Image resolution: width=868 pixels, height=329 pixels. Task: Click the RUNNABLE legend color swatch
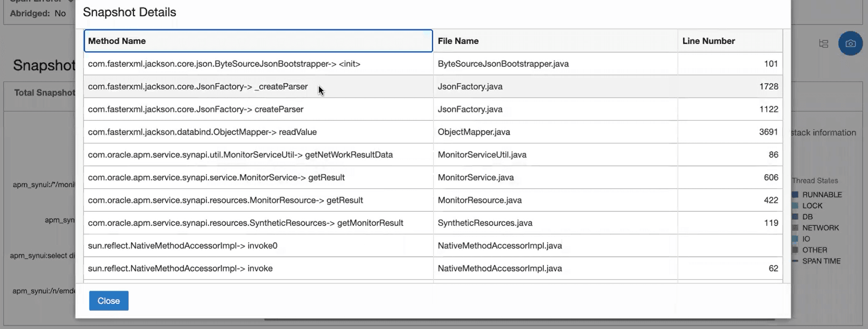[x=795, y=195]
